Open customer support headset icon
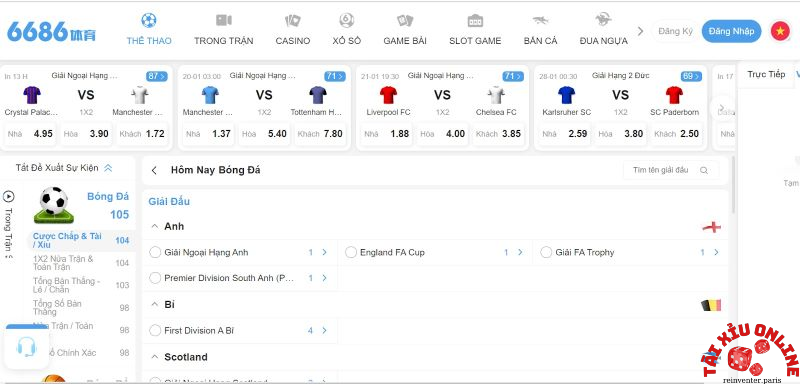Viewport: 800px width, 384px height. point(27,347)
